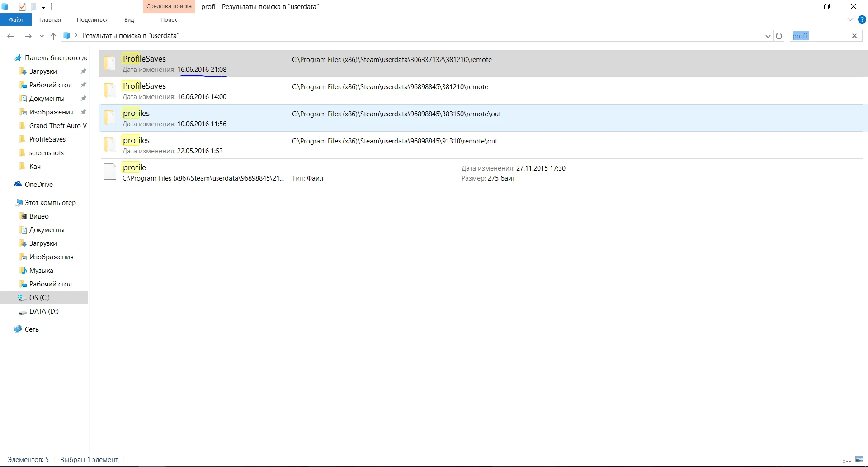Open the Customize Quick Access Toolbar dropdown
Viewport: 868px width, 467px height.
43,7
